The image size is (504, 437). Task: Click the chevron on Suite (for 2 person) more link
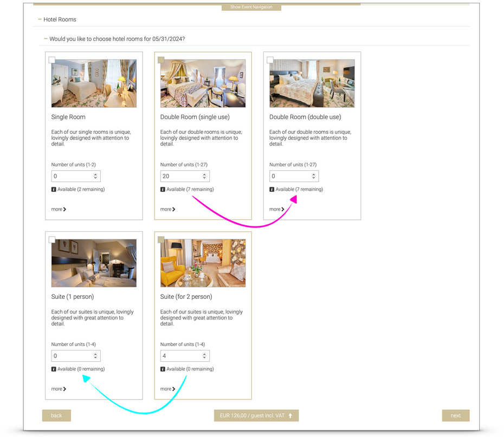tap(175, 389)
